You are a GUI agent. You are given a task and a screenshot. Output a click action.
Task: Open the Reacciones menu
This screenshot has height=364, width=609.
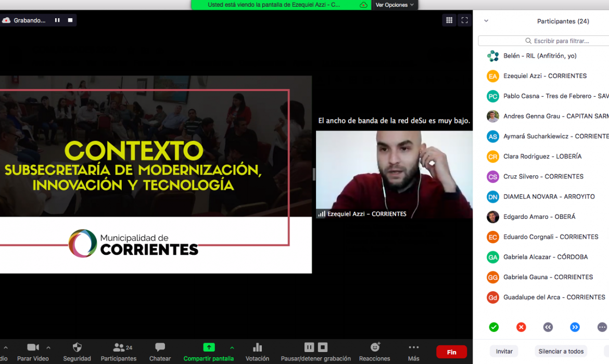point(374,352)
